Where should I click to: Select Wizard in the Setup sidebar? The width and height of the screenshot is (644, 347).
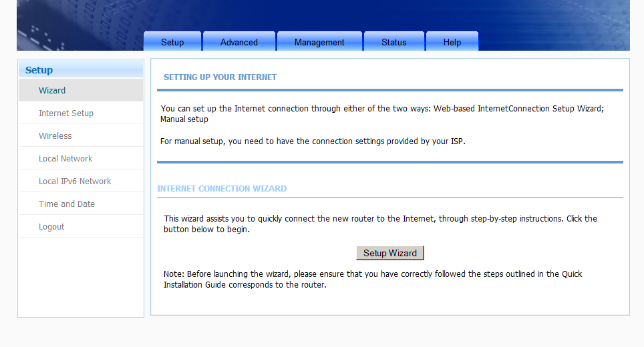[x=52, y=91]
